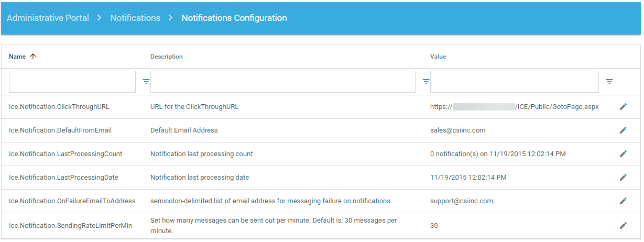
Task: Edit the DefaultFromEmail setting
Action: pos(623,130)
